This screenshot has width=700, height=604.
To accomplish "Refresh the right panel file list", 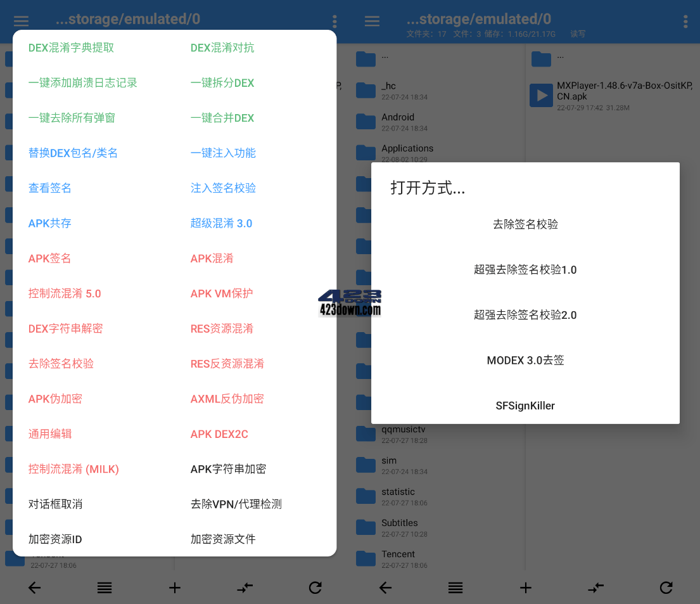I will (666, 588).
